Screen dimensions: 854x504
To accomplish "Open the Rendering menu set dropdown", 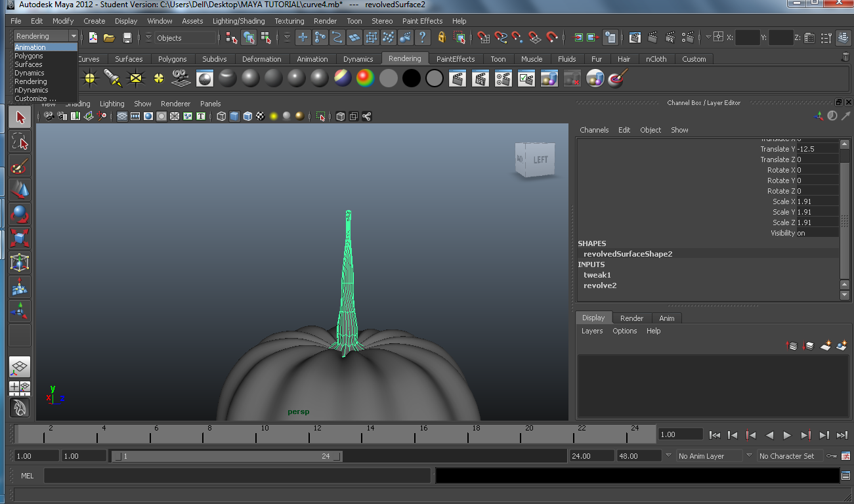I will coord(46,36).
